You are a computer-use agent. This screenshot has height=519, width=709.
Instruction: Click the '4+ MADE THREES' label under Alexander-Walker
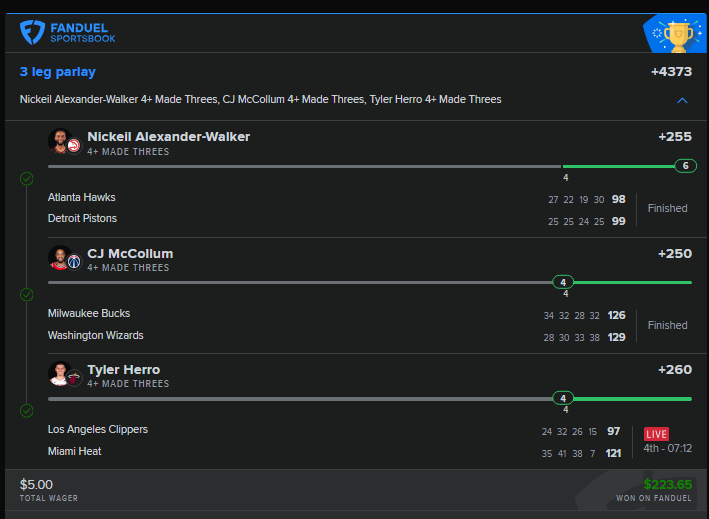tap(128, 152)
